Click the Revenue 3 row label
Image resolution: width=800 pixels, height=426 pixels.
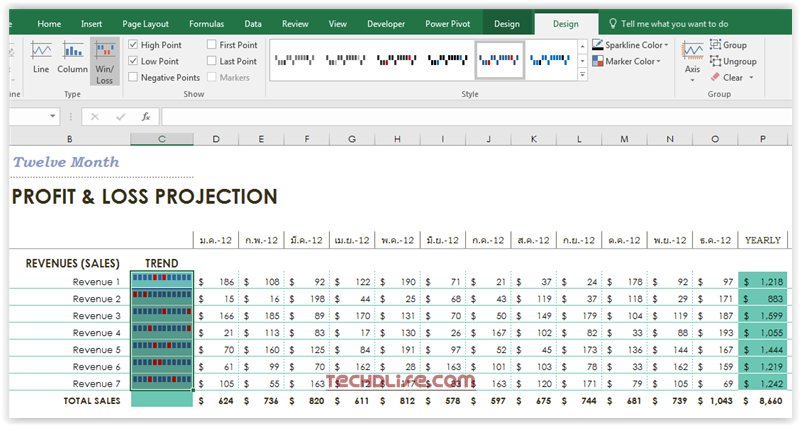point(96,316)
